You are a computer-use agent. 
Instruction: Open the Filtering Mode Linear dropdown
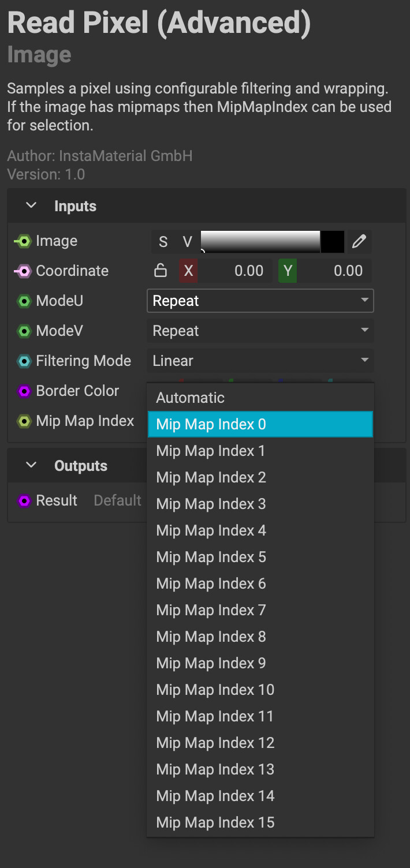click(x=260, y=361)
